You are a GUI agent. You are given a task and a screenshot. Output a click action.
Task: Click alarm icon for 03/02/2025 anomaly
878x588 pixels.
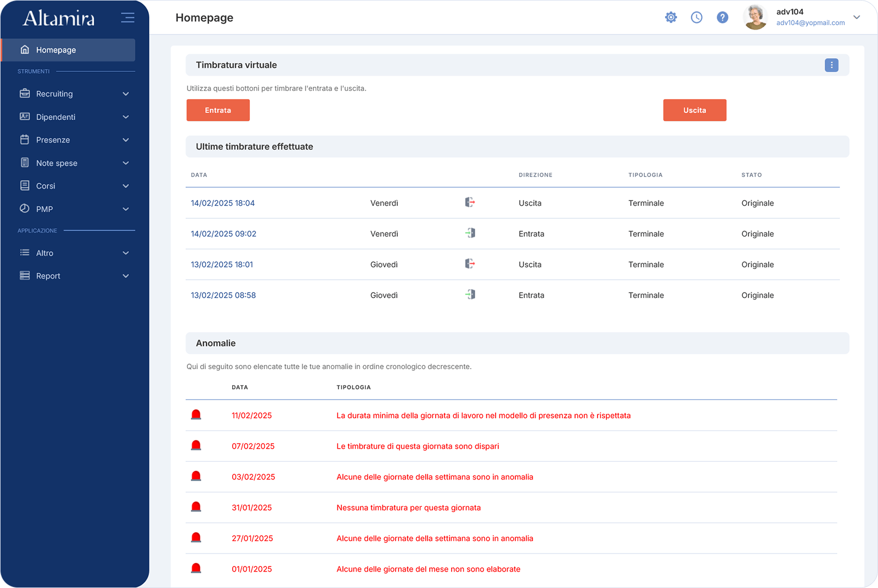196,476
